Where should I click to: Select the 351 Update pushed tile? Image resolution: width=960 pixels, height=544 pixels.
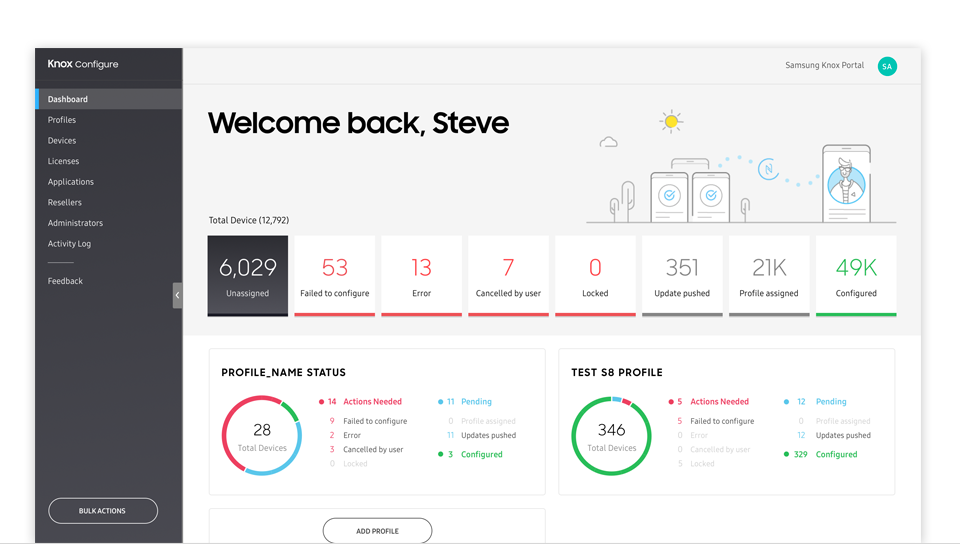coord(682,276)
